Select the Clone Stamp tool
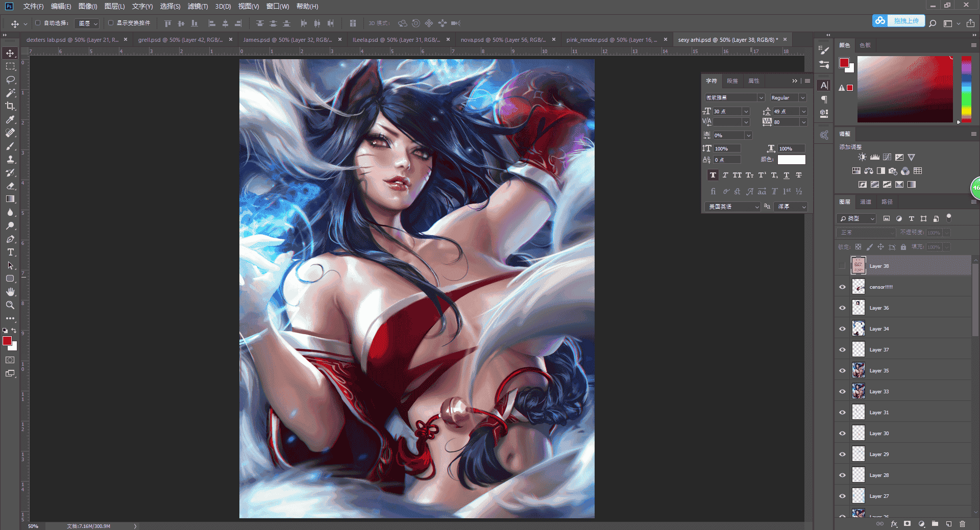Image resolution: width=980 pixels, height=530 pixels. (10, 159)
